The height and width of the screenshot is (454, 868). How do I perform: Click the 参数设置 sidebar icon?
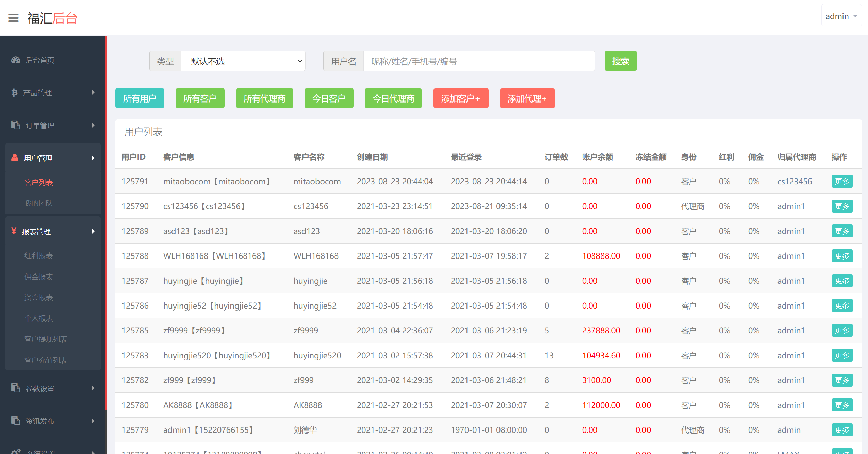click(x=16, y=388)
